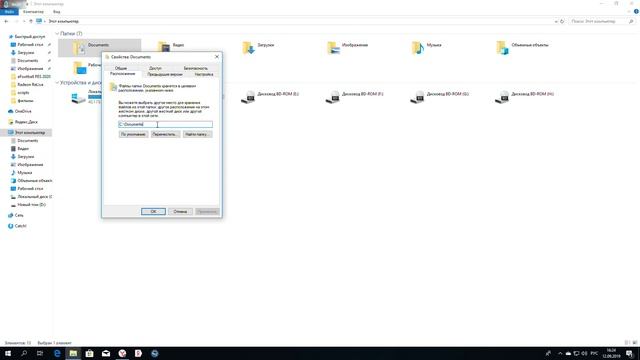Open the Компьютер ribbon tab
Viewport: 640px width, 360px height.
click(x=33, y=12)
